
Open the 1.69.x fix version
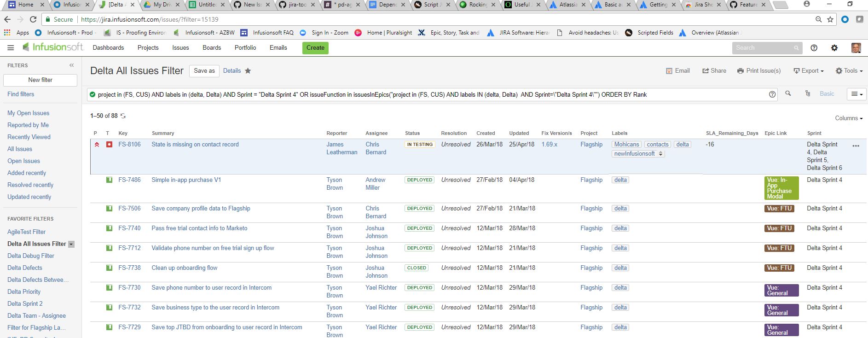click(x=549, y=145)
